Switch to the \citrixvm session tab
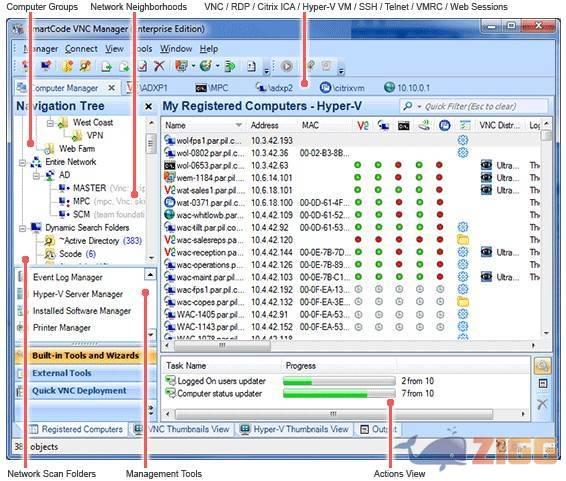Image resolution: width=566 pixels, height=481 pixels. [x=342, y=88]
